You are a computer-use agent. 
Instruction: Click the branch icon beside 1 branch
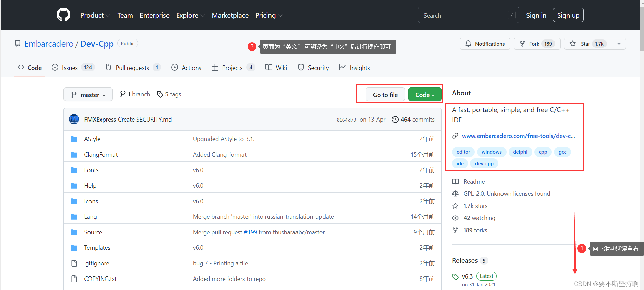point(123,94)
